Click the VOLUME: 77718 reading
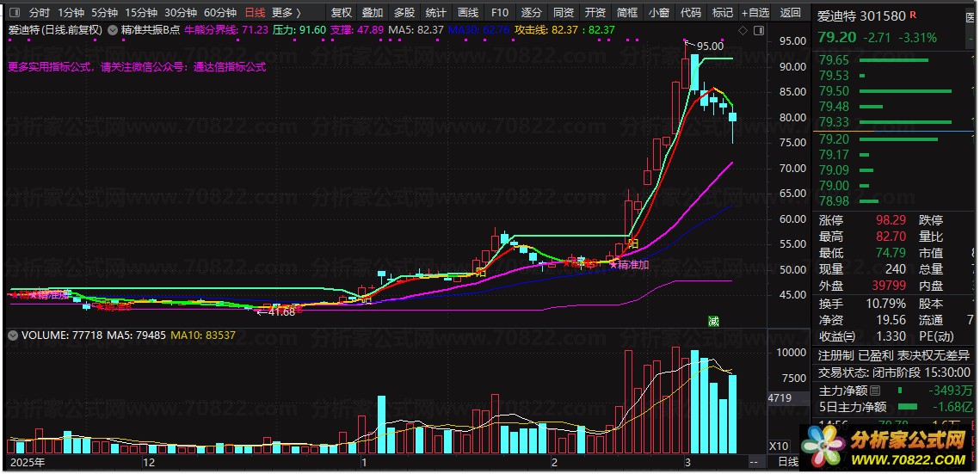The image size is (980, 474). (62, 335)
